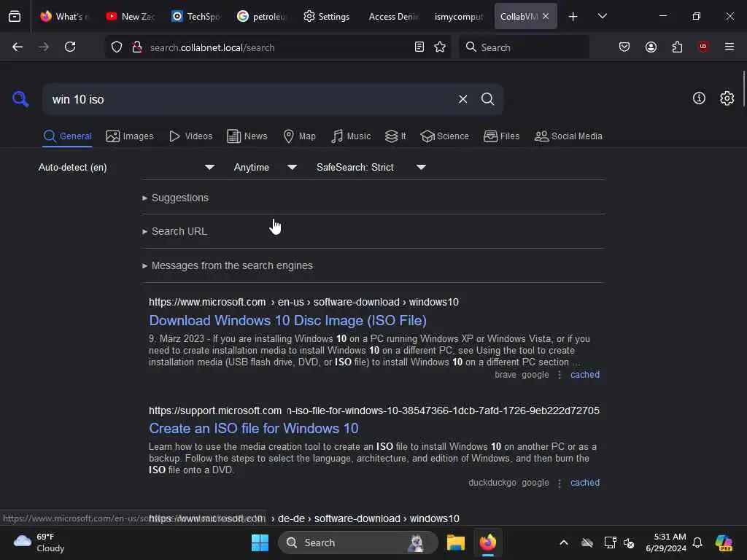747x560 pixels.
Task: Open a new browser tab
Action: pyautogui.click(x=573, y=17)
